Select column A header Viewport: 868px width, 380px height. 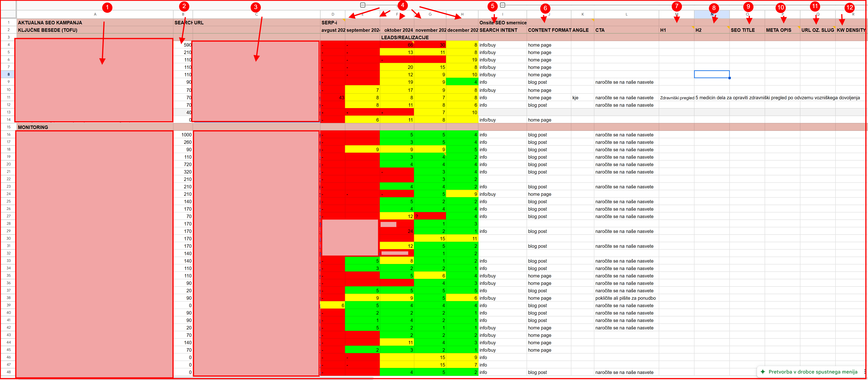coord(95,14)
